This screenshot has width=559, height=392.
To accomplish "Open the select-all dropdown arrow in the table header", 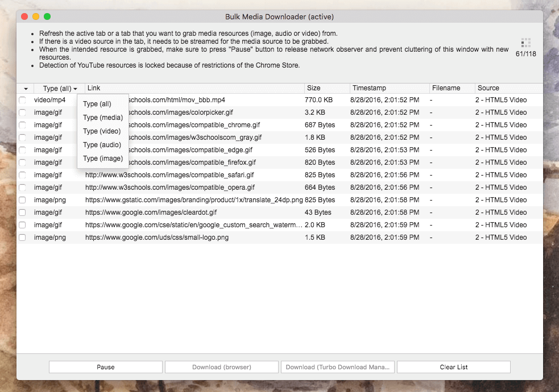I will point(26,89).
